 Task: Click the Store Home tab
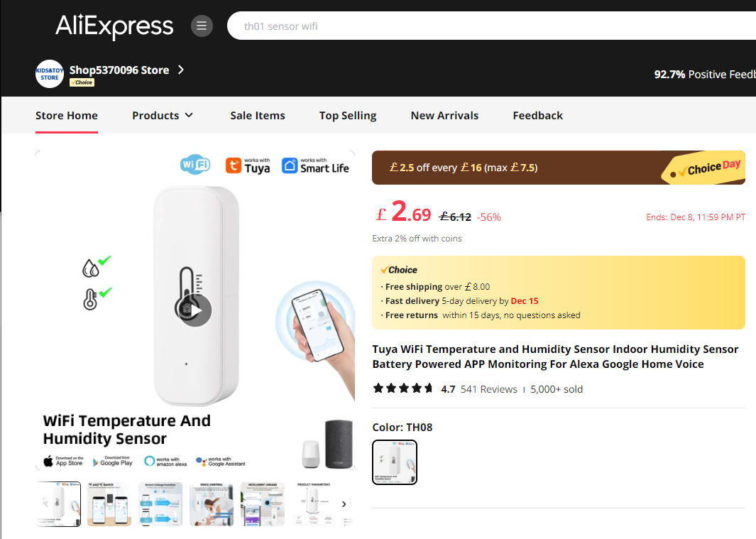pos(67,116)
